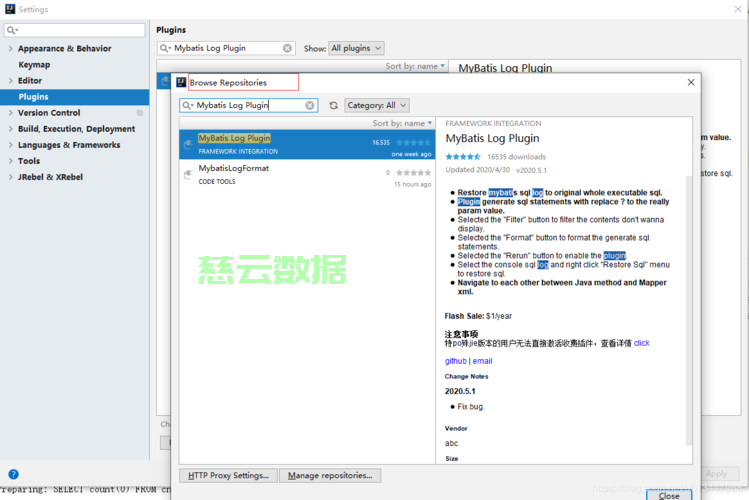Click the Apply button in Settings

coord(716,473)
